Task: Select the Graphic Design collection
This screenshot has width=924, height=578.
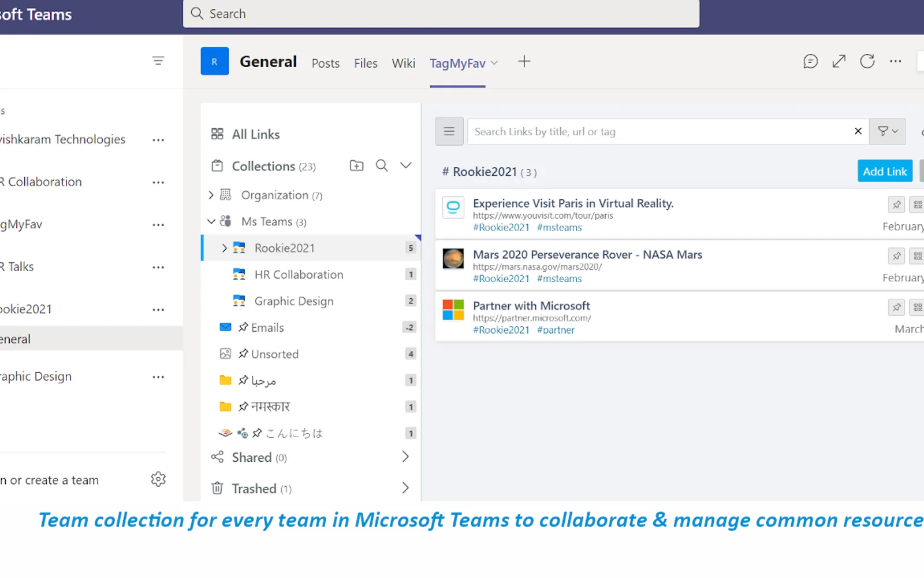Action: coord(311,301)
